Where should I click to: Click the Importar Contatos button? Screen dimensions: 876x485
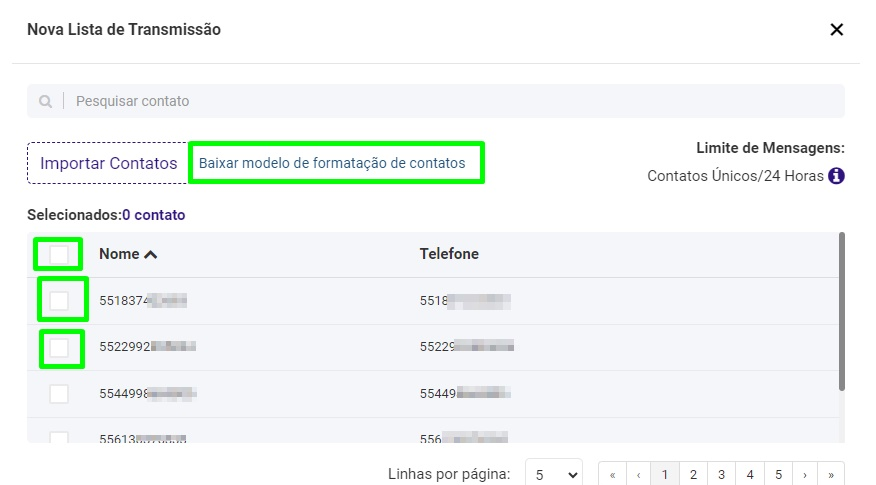pyautogui.click(x=108, y=163)
